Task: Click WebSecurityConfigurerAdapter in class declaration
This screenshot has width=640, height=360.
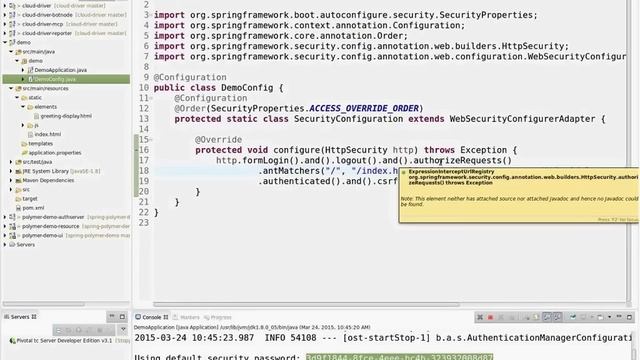Action: (522, 119)
